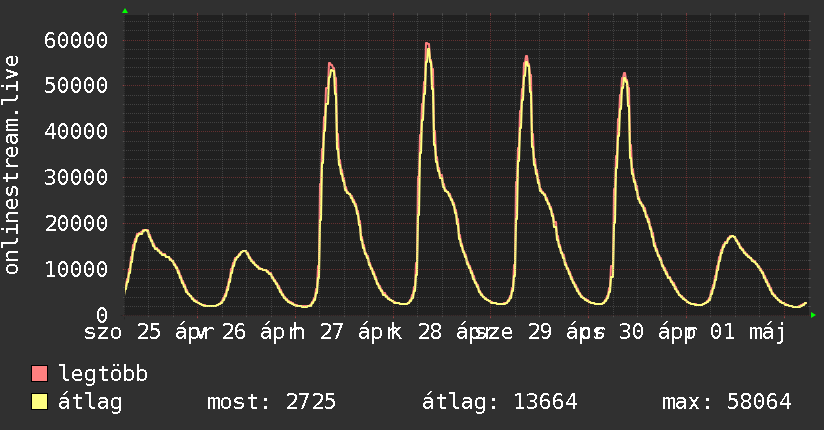Select the 'átlag' legend label beside the yellow swatch
This screenshot has height=430, width=824.
click(90, 402)
